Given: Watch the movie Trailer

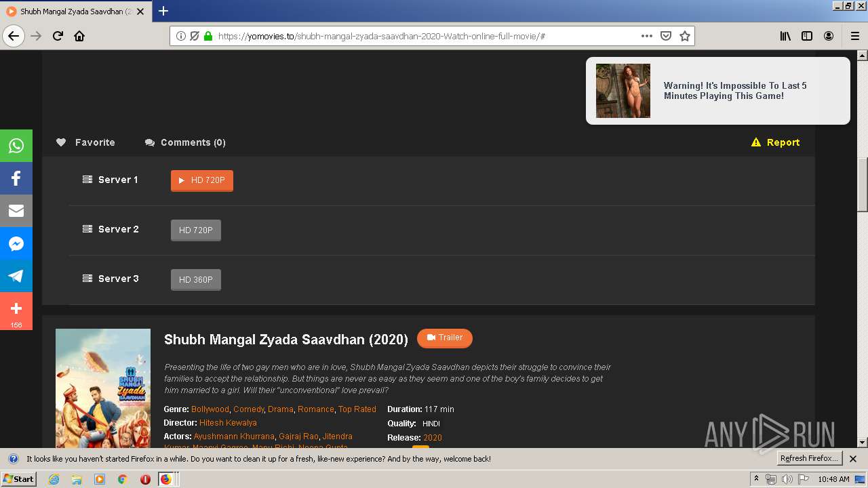Looking at the screenshot, I should [x=445, y=338].
